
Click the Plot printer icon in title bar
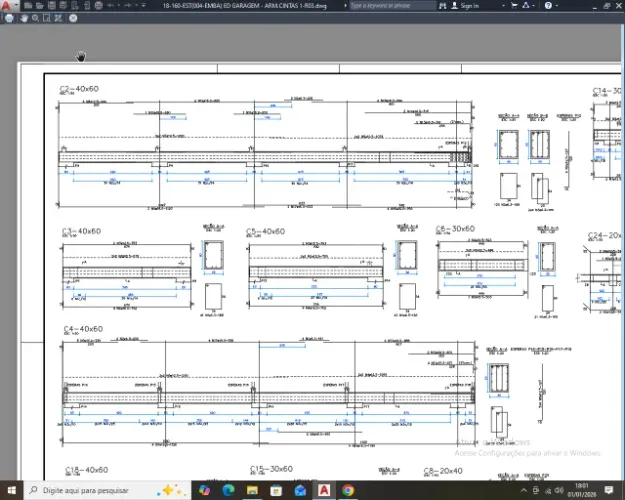(x=98, y=6)
